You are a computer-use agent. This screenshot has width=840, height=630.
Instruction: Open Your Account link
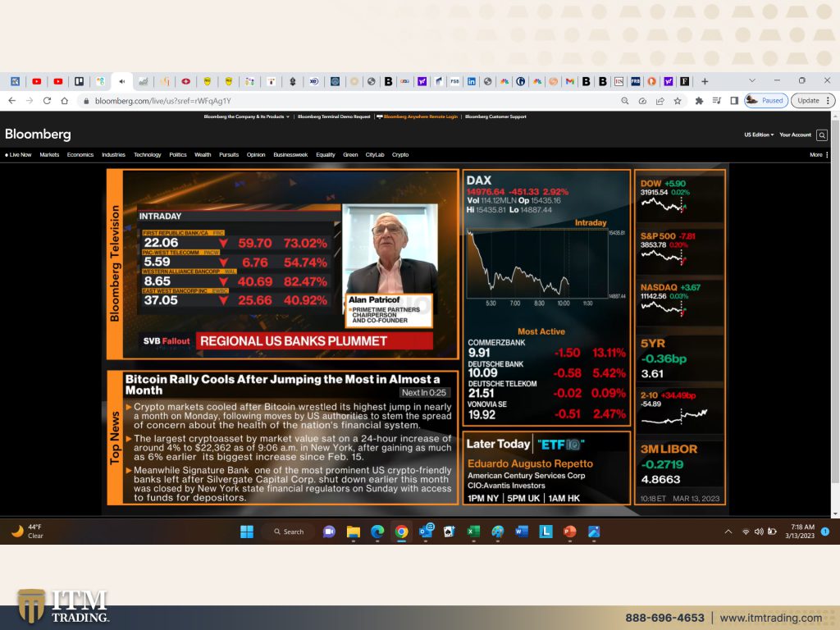pos(795,135)
